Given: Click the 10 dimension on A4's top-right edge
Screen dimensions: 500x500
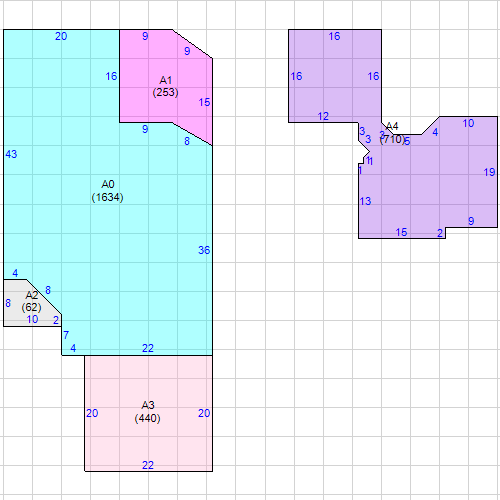Looking at the screenshot, I should coord(468,123).
